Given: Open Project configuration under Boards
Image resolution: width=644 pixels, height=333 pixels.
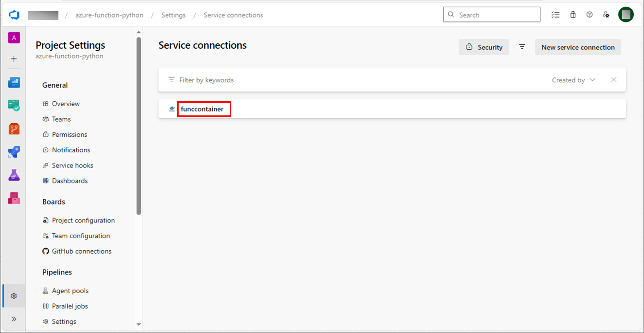Looking at the screenshot, I should [79, 221].
